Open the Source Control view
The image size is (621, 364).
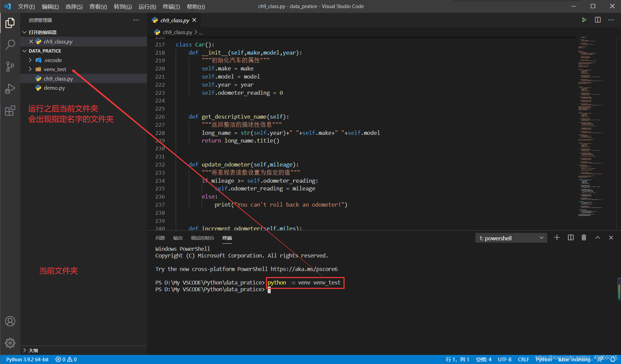[10, 66]
